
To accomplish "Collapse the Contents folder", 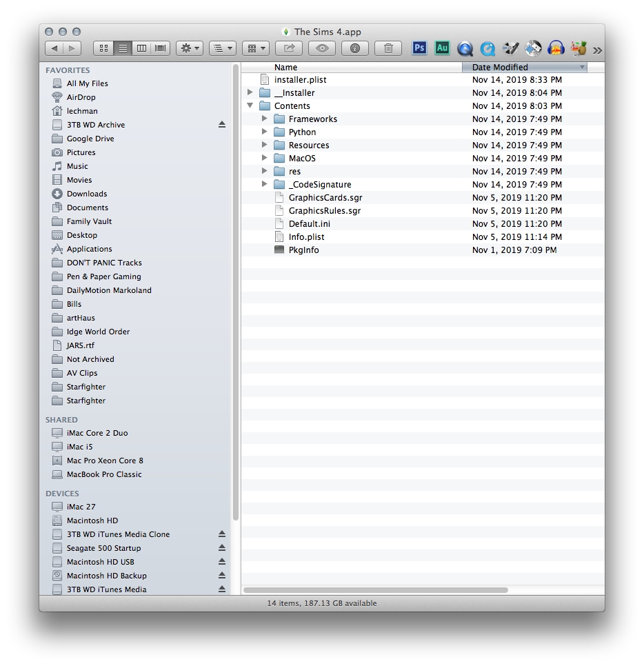I will (x=250, y=106).
